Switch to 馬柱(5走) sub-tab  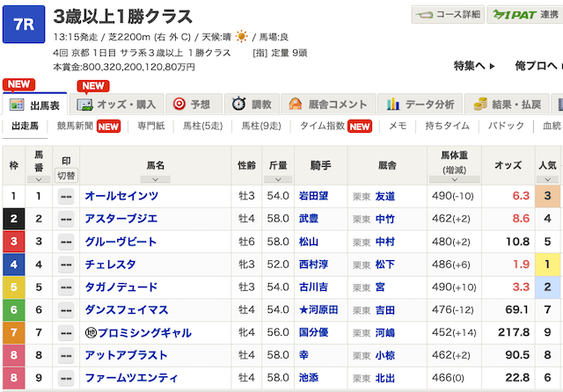[x=203, y=126]
